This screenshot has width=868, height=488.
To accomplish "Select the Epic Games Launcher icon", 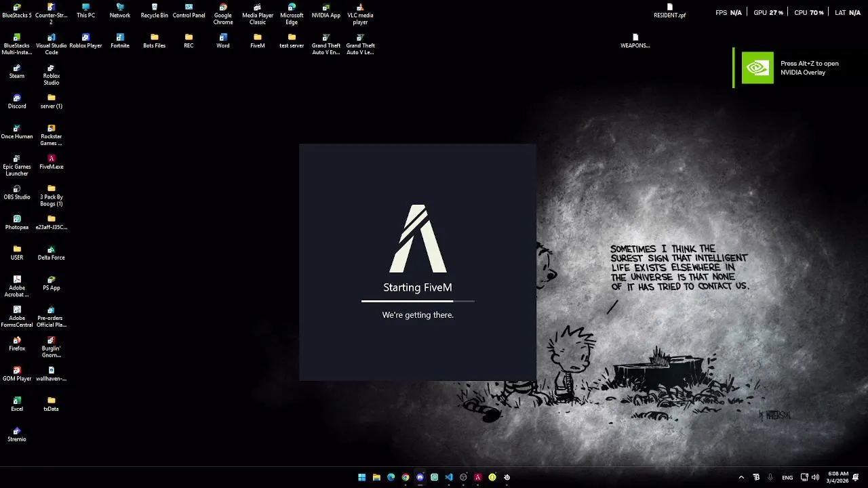I will (x=17, y=166).
